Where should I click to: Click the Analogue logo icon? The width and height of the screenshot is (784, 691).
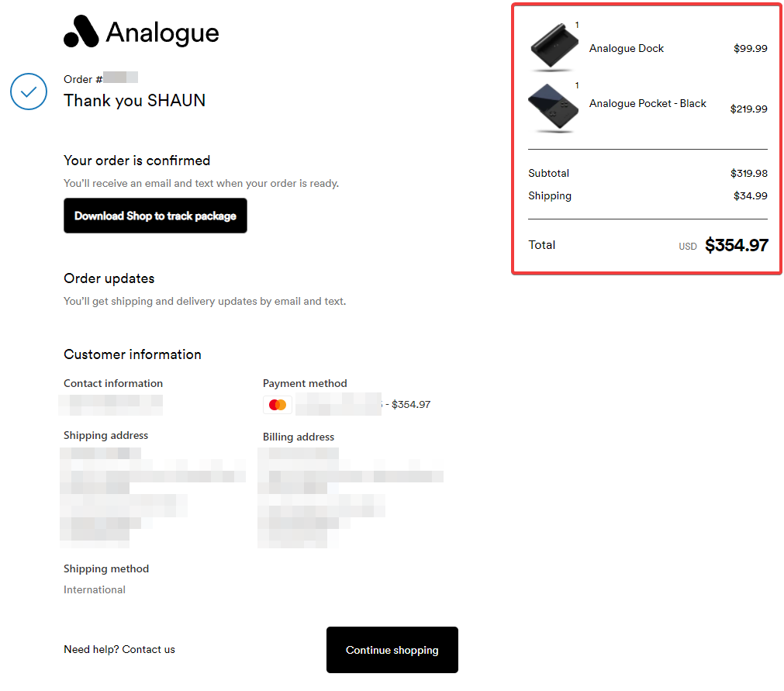tap(81, 31)
